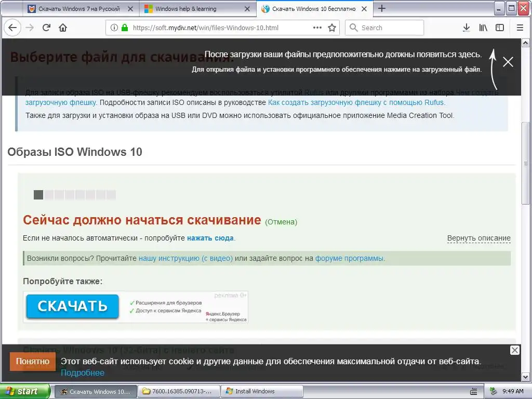532x399 pixels.
Task: Switch to Install Windows taskbar item
Action: coord(262,392)
